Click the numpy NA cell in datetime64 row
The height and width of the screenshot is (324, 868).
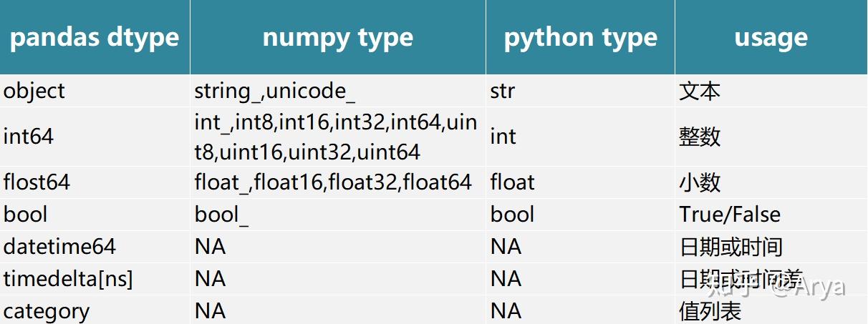(x=338, y=247)
